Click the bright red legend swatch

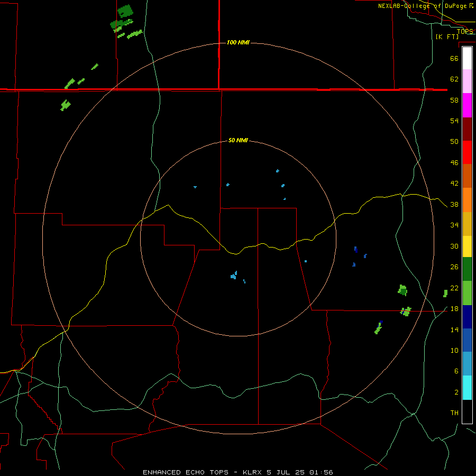(467, 153)
